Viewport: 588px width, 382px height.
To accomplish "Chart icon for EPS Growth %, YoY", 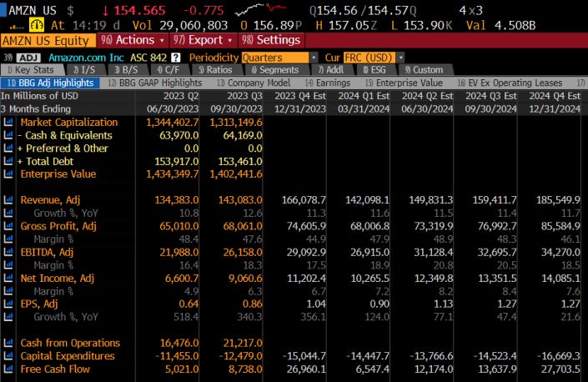I will pyautogui.click(x=8, y=317).
